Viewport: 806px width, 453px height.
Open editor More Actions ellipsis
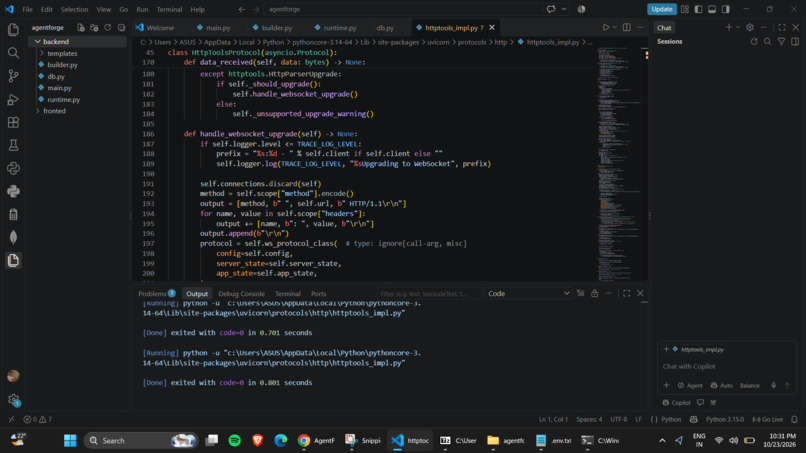coord(640,27)
